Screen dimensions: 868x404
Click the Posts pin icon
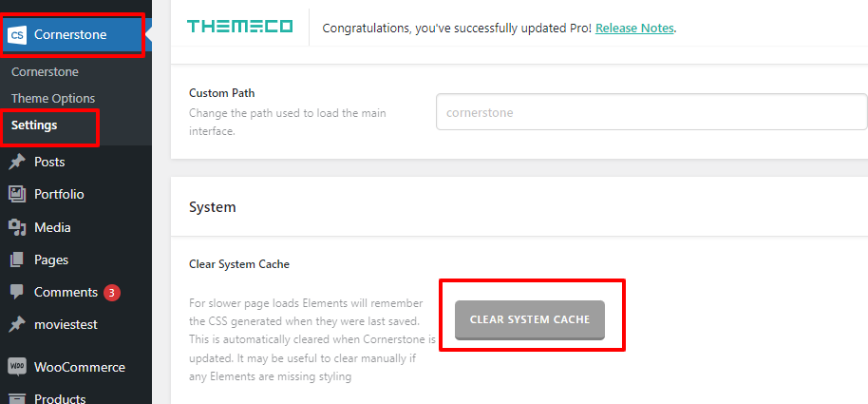tap(17, 163)
